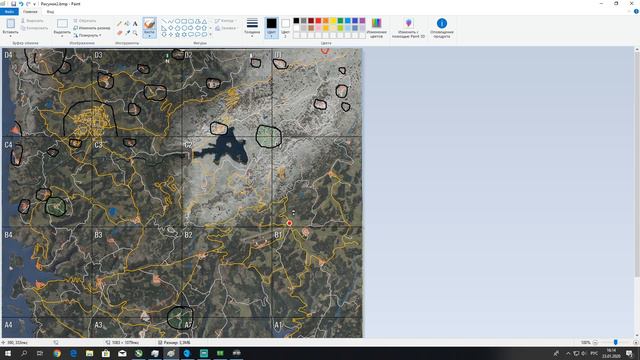Screen dimensions: 640x360
Task: Pick the Rounded rectangle shape
Action: [x=191, y=21]
